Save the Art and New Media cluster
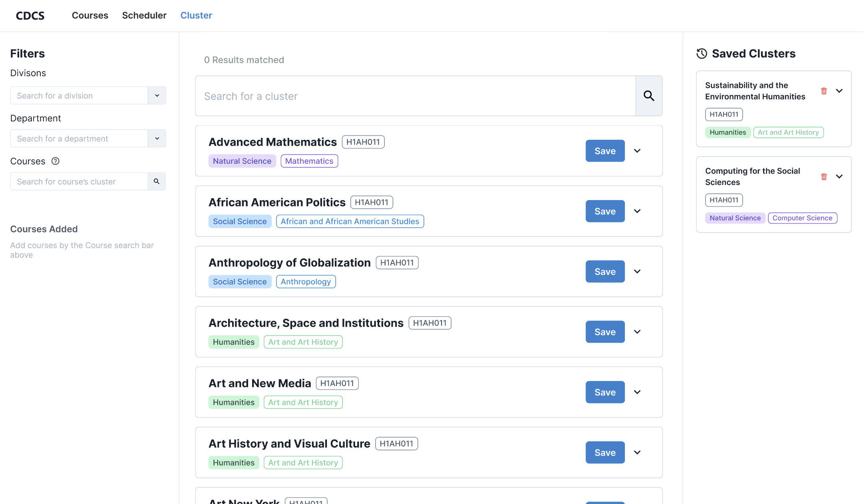The height and width of the screenshot is (504, 863). (x=605, y=392)
